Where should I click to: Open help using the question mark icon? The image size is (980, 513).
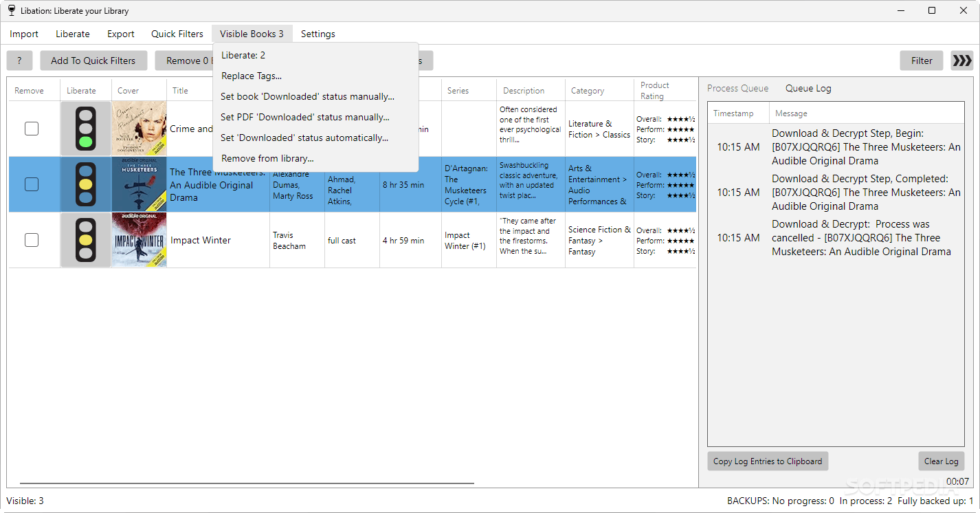click(19, 61)
